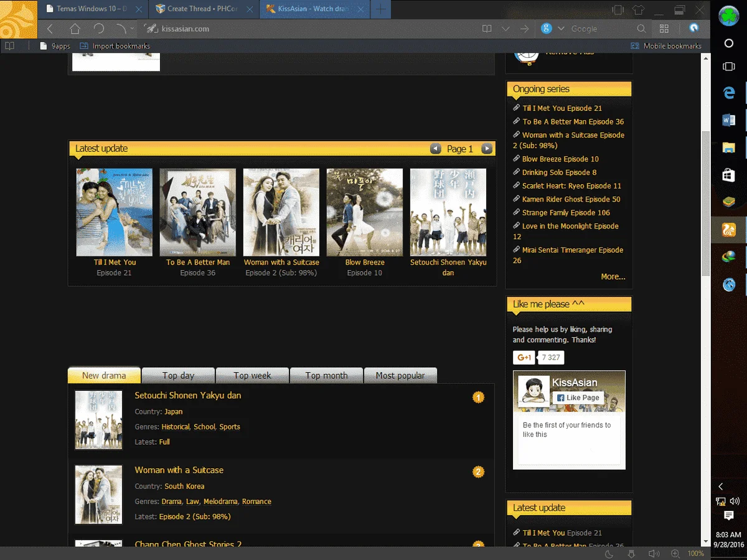Viewport: 747px width, 560px height.
Task: Open the grid extensions icon in toolbar
Action: [664, 29]
